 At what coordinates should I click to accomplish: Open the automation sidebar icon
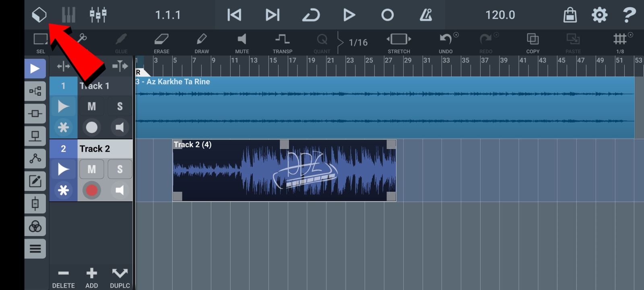(35, 159)
